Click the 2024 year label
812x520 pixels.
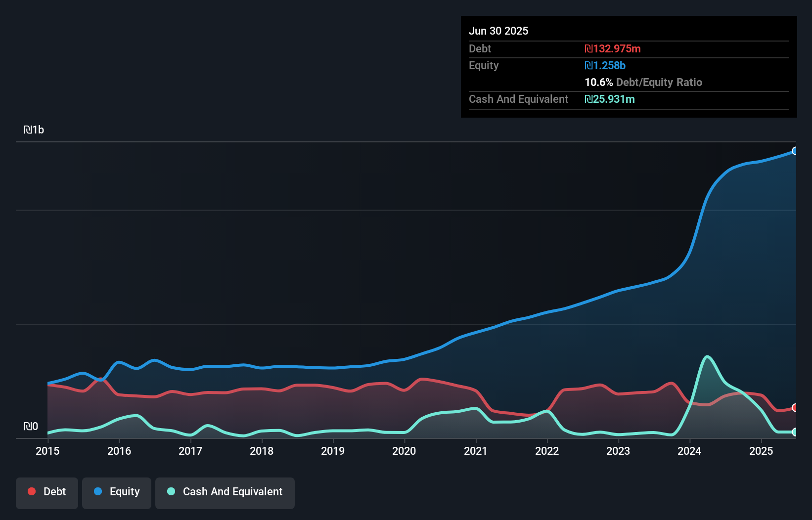pyautogui.click(x=689, y=451)
